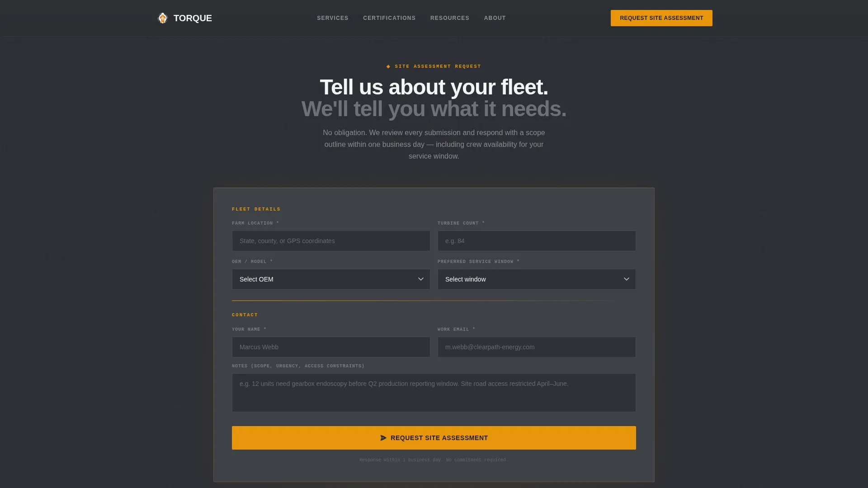Click the OEM / Model label

point(252,262)
